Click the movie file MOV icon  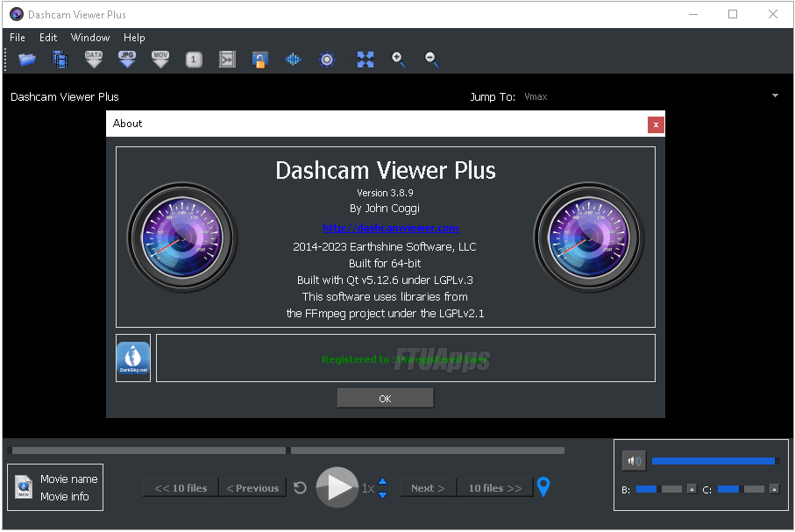point(24,487)
